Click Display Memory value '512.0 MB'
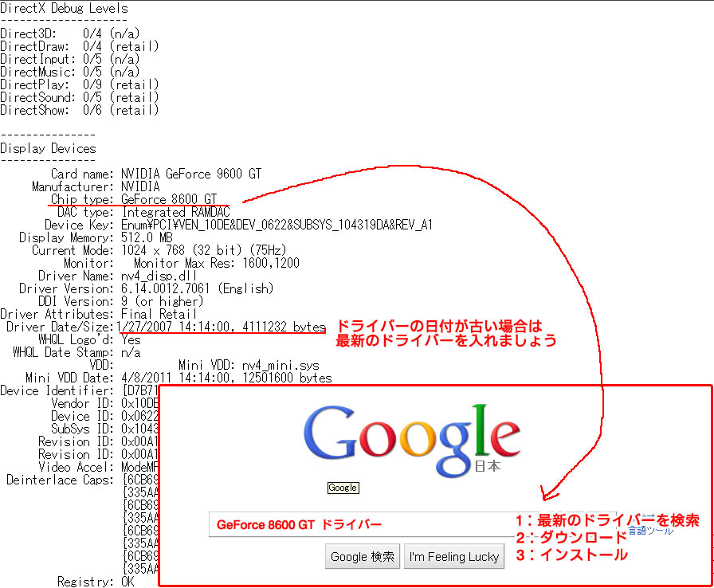Image resolution: width=714 pixels, height=588 pixels. point(147,237)
